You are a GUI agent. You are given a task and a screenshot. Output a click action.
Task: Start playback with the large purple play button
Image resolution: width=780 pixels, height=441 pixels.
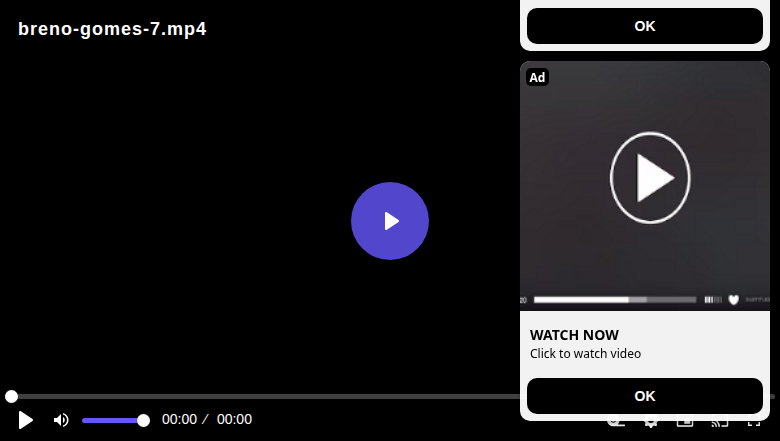click(x=390, y=221)
